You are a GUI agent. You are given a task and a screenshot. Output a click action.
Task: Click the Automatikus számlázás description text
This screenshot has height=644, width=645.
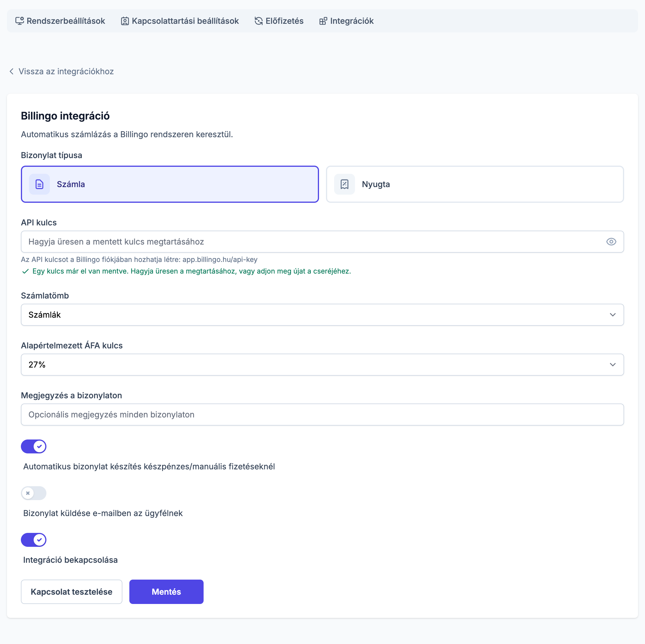(x=127, y=135)
